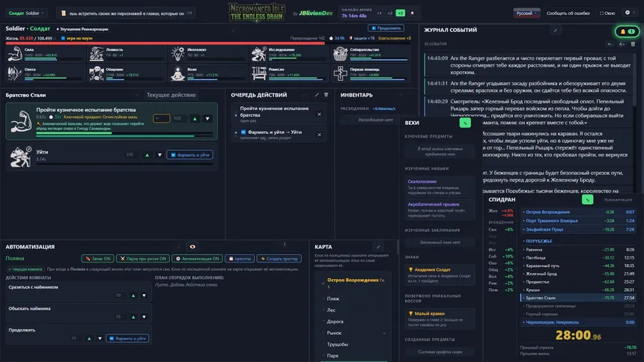Toggle Пауза при риске ON
This screenshot has width=644, height=362.
[x=143, y=259]
